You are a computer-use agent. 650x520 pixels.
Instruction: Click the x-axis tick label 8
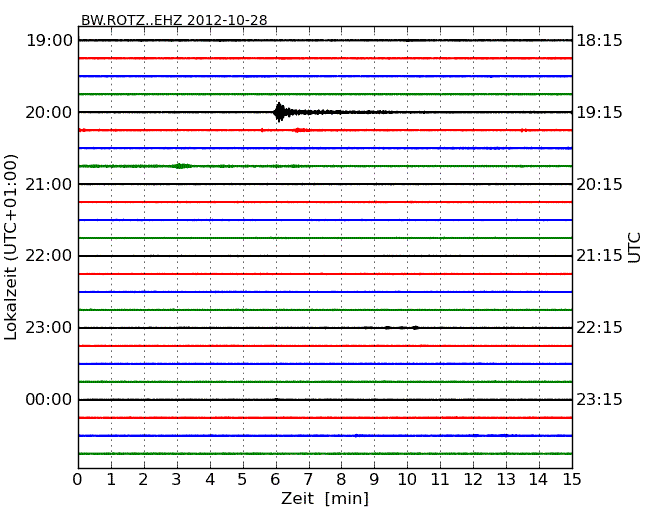pos(341,479)
